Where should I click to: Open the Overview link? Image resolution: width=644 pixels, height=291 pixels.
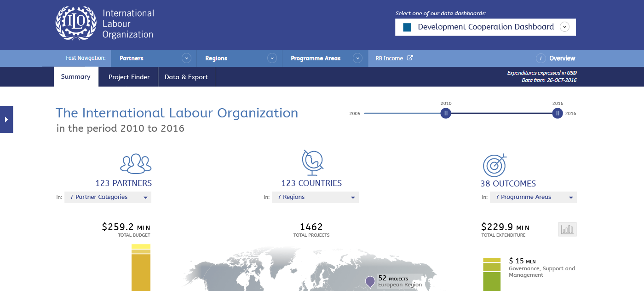pyautogui.click(x=562, y=58)
